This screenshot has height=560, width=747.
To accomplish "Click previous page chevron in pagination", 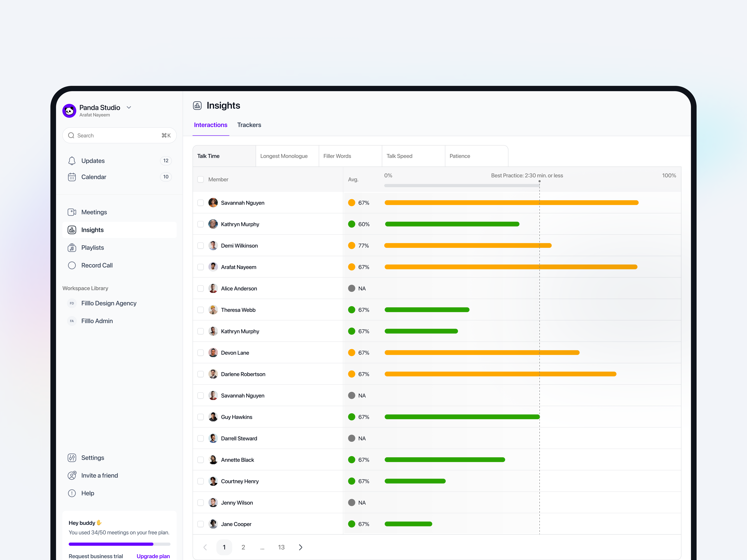I will point(205,547).
